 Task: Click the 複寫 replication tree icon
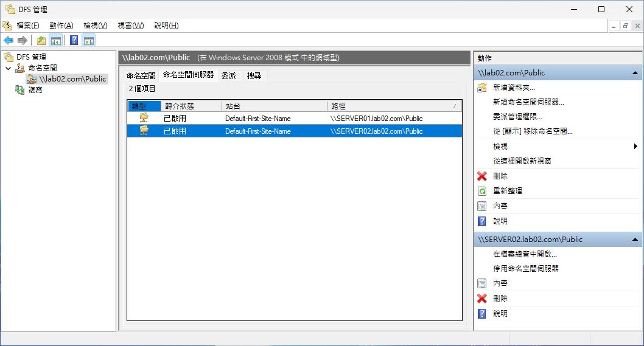click(x=20, y=89)
